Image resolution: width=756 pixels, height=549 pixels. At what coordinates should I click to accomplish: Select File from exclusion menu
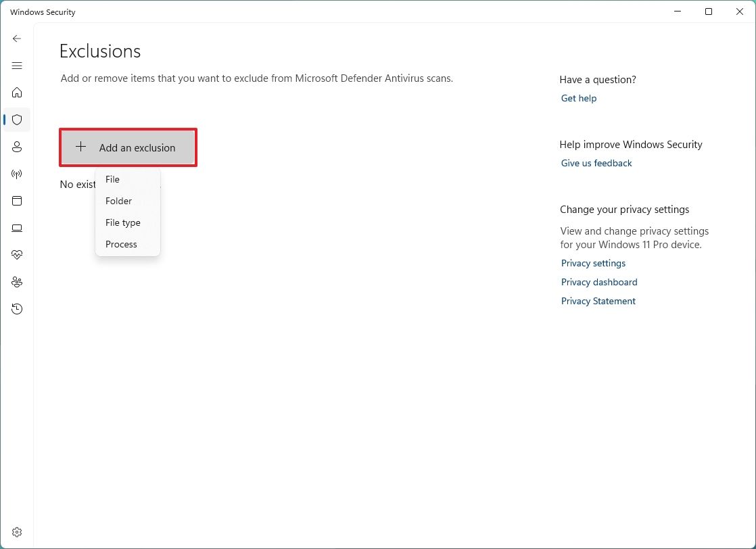coord(113,179)
